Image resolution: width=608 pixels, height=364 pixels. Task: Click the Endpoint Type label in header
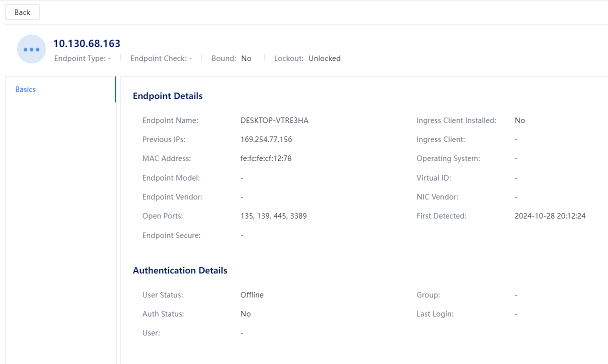coord(80,58)
